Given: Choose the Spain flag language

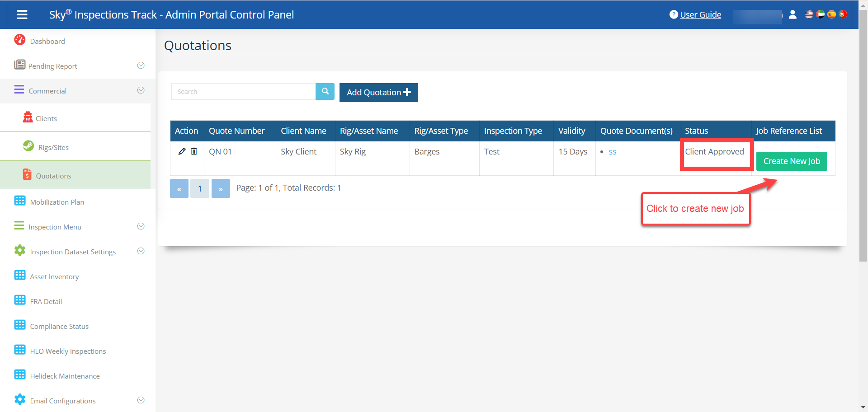Looking at the screenshot, I should (831, 14).
